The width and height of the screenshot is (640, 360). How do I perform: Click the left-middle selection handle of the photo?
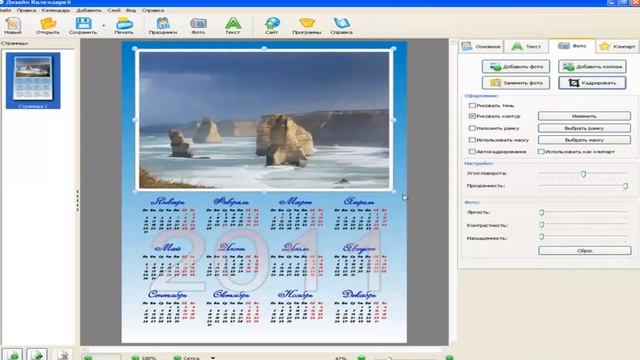point(135,120)
